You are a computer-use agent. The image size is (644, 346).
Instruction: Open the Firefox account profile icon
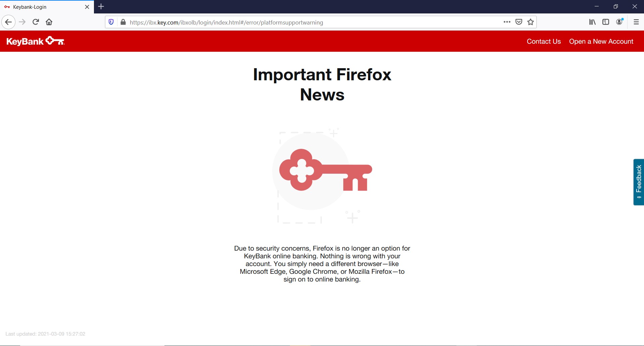coord(619,22)
